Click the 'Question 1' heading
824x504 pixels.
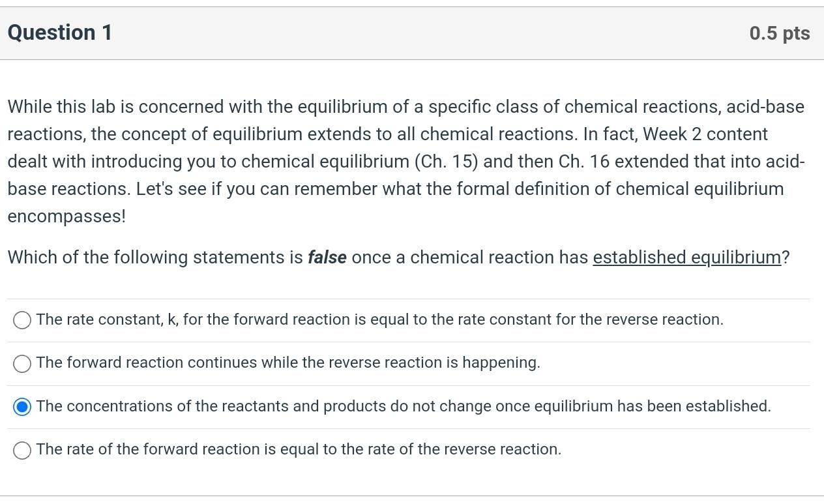pos(60,33)
